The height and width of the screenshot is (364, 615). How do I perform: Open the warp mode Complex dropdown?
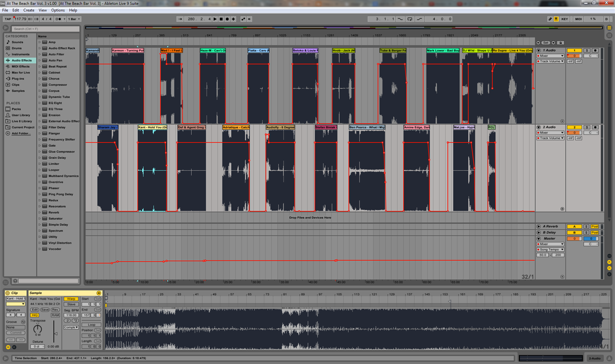tap(71, 328)
